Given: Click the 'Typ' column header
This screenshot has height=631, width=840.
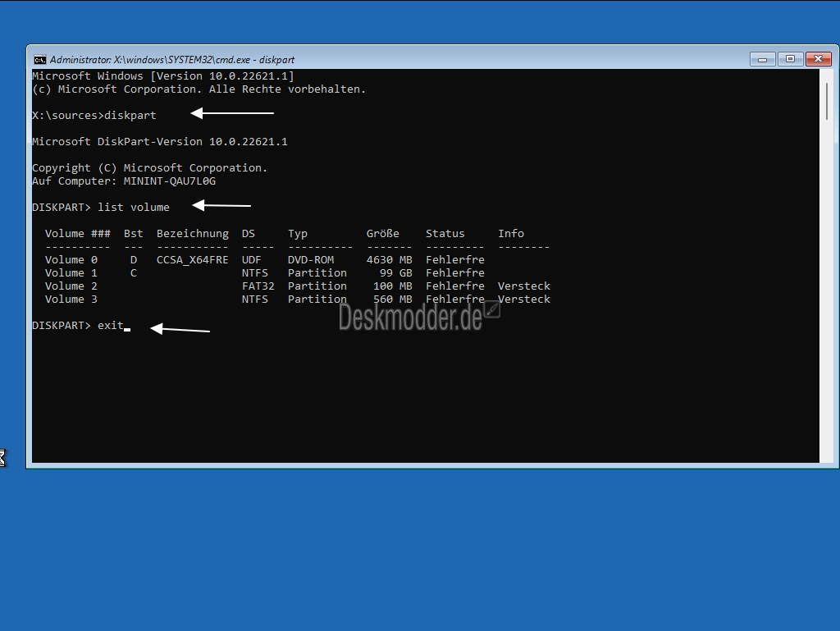Looking at the screenshot, I should pyautogui.click(x=297, y=234).
